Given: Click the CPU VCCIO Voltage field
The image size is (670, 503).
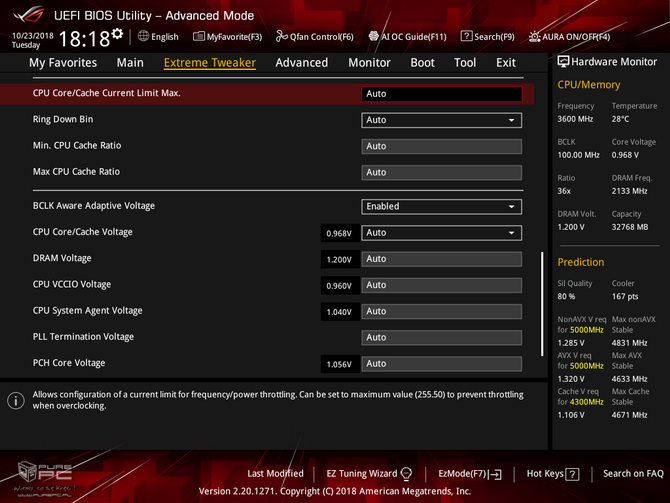Looking at the screenshot, I should [x=441, y=285].
